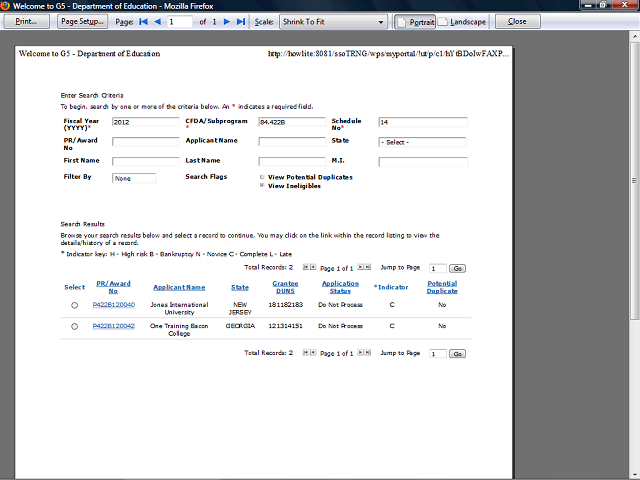The width and height of the screenshot is (640, 480).
Task: Click the top Go button for page jump
Action: click(458, 269)
